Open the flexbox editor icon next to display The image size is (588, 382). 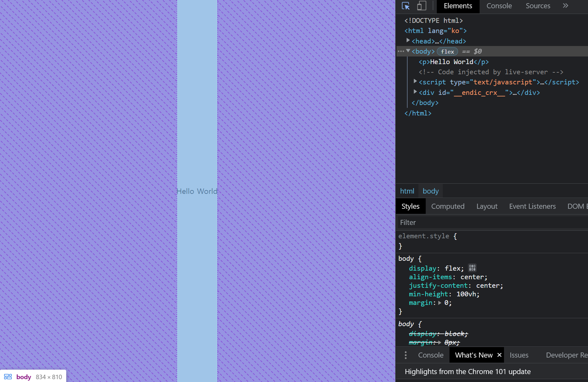(x=472, y=268)
